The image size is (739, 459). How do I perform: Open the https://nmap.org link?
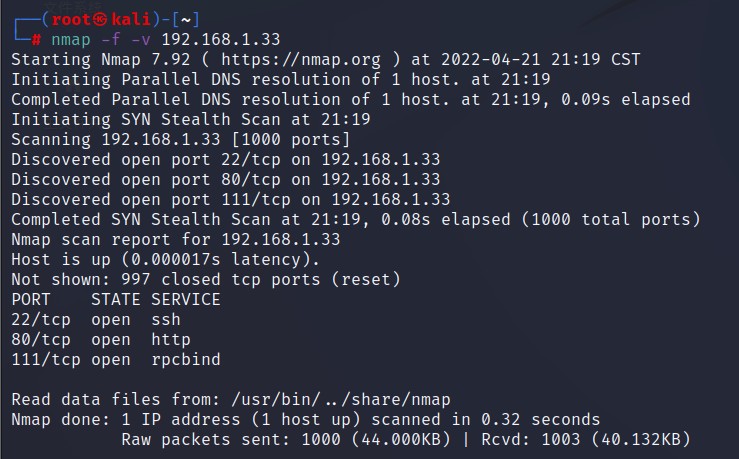coord(301,60)
